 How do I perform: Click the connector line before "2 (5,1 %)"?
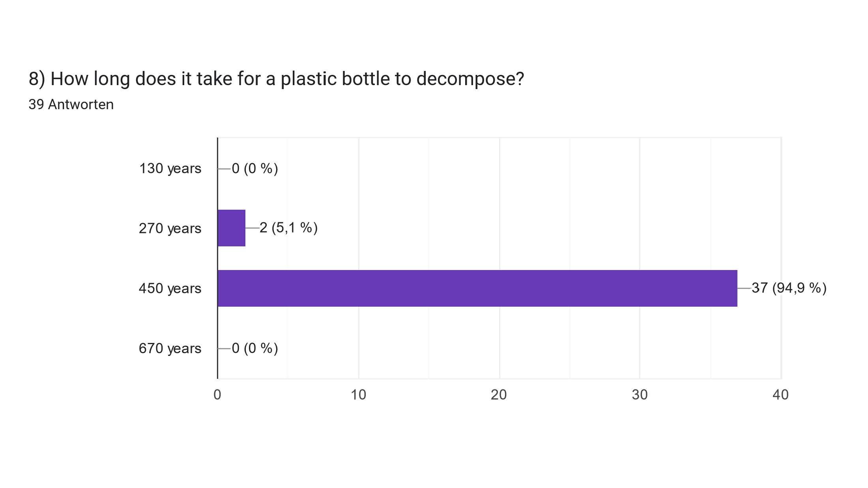[252, 228]
